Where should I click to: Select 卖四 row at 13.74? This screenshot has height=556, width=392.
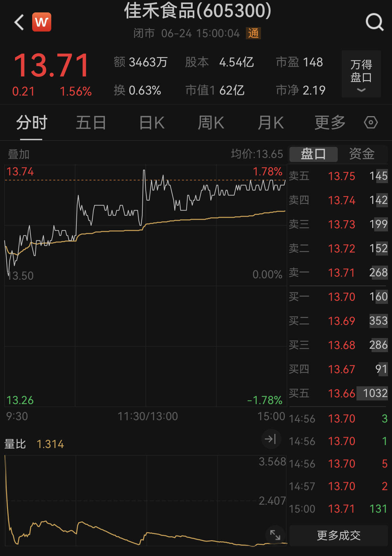click(x=338, y=200)
